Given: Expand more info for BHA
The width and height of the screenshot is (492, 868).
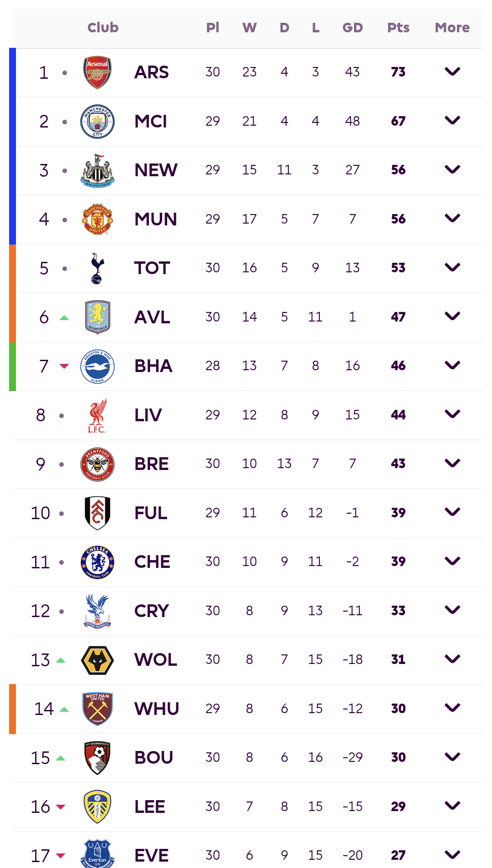Looking at the screenshot, I should [x=452, y=365].
